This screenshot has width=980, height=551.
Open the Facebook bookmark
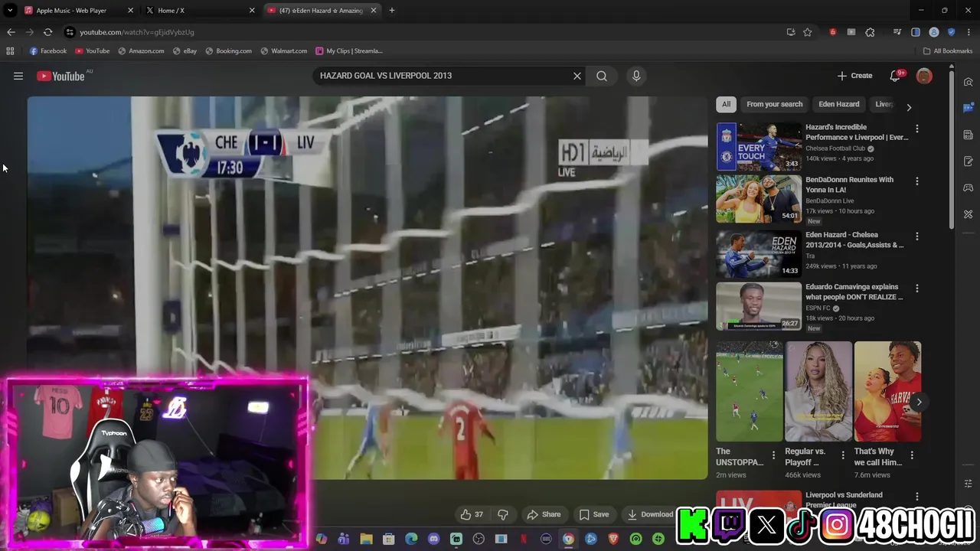(x=47, y=51)
